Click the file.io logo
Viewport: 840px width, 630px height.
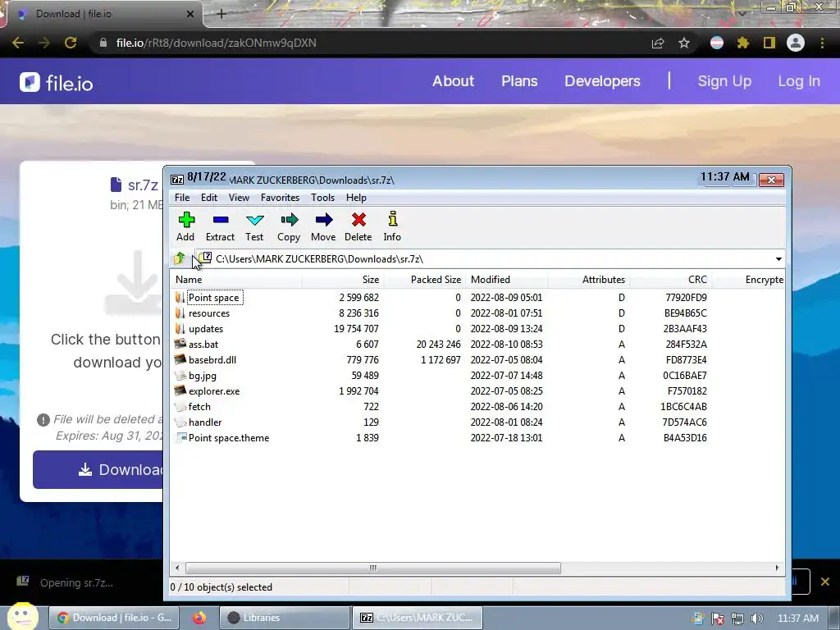57,83
